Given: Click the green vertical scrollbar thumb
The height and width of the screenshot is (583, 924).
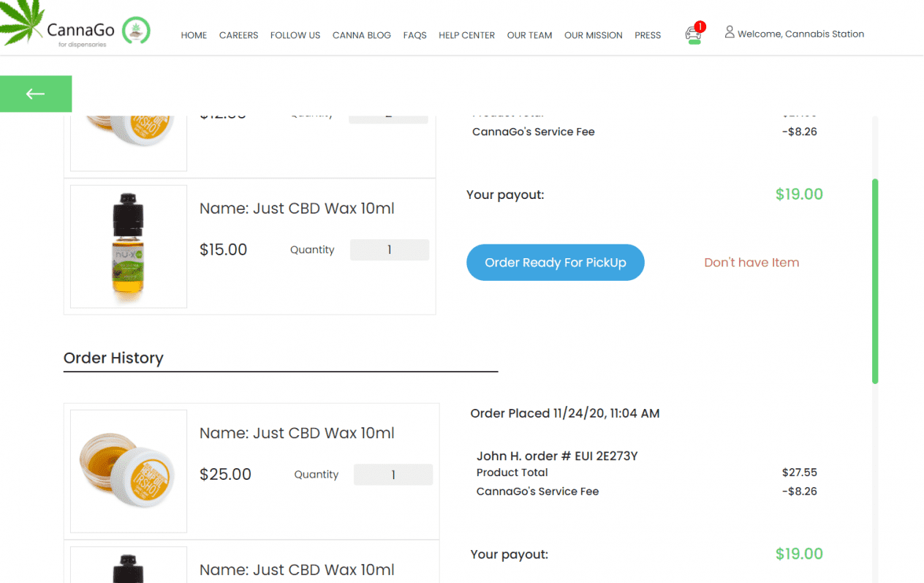Looking at the screenshot, I should (875, 281).
